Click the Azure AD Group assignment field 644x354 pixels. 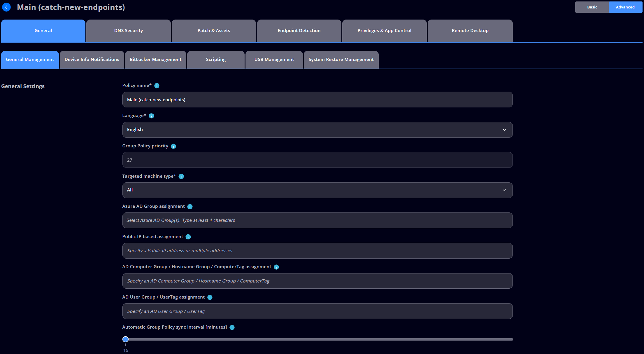click(317, 221)
